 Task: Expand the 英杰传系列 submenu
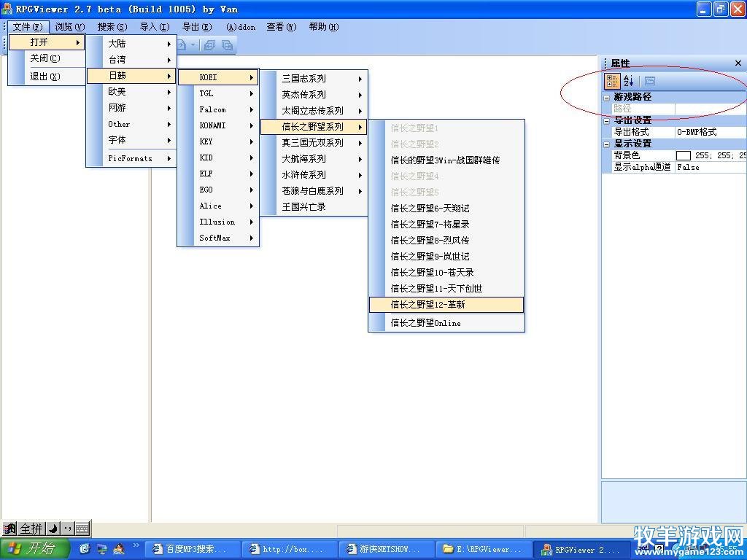pyautogui.click(x=314, y=95)
